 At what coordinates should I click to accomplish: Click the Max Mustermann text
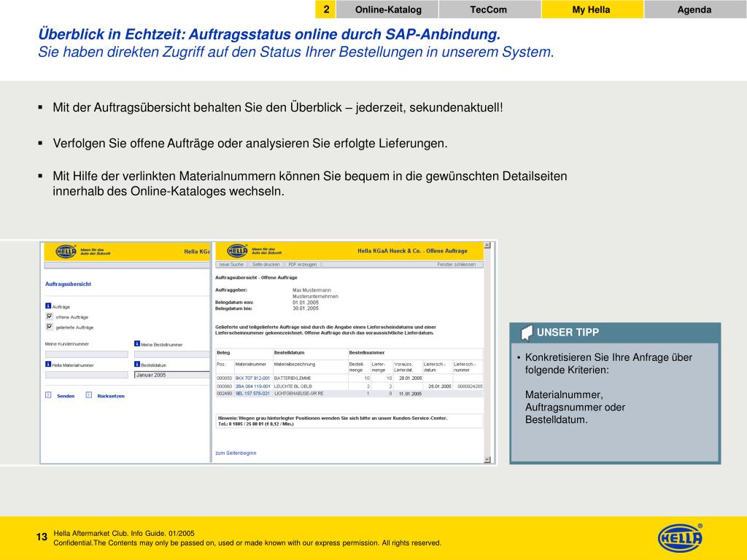click(311, 290)
